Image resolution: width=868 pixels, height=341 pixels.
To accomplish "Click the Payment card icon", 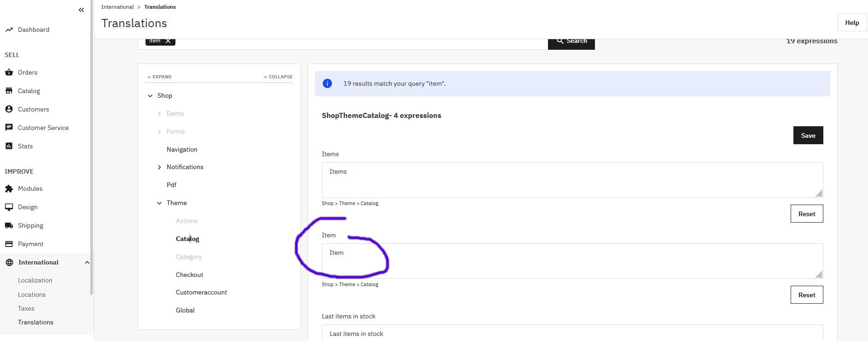I will (x=9, y=244).
